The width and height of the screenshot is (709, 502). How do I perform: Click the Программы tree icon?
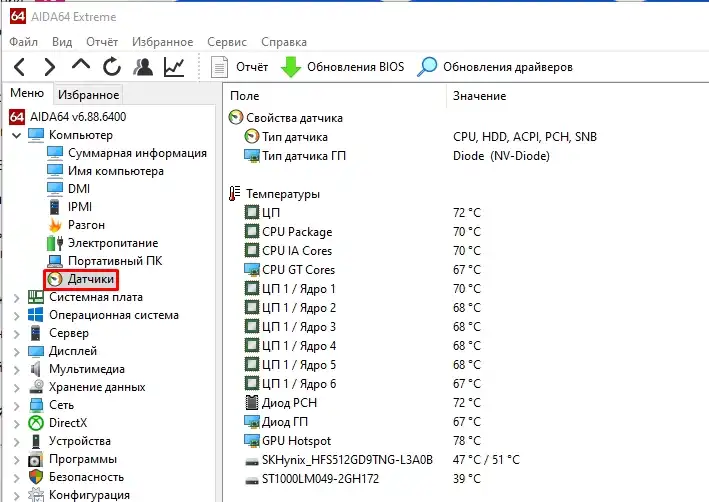(x=36, y=459)
